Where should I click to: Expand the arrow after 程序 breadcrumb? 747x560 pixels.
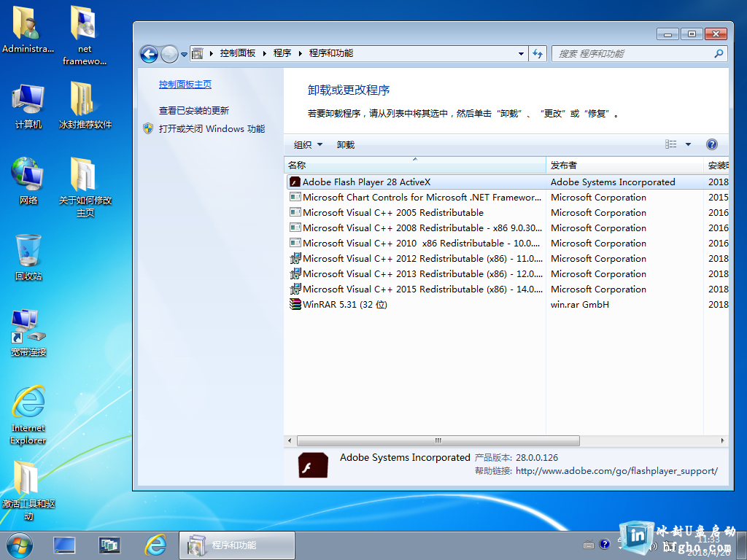click(300, 53)
